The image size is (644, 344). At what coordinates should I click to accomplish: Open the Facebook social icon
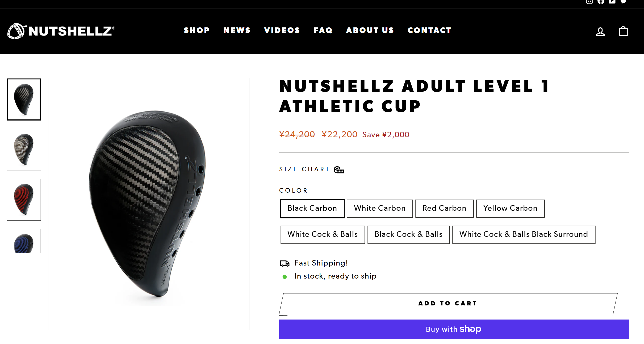601,2
